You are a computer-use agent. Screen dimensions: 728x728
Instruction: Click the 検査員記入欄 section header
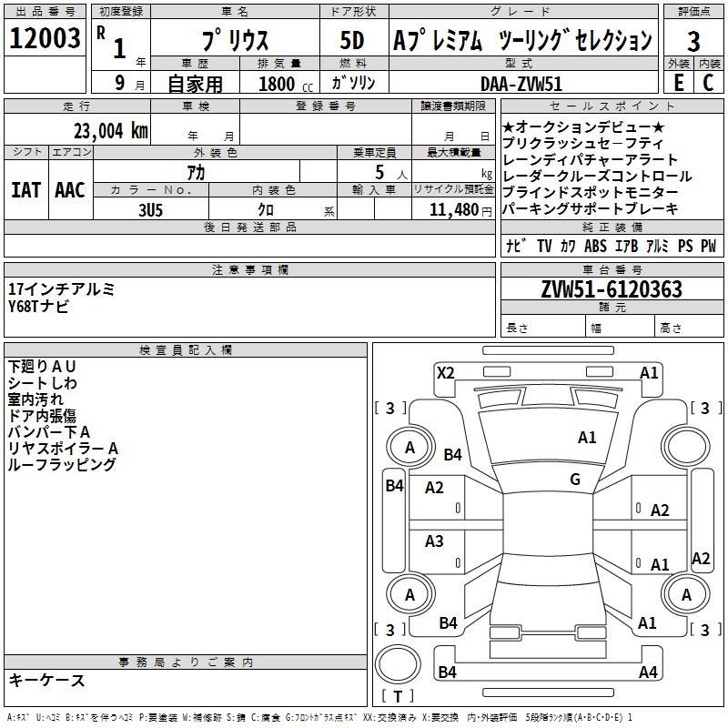[x=186, y=350]
